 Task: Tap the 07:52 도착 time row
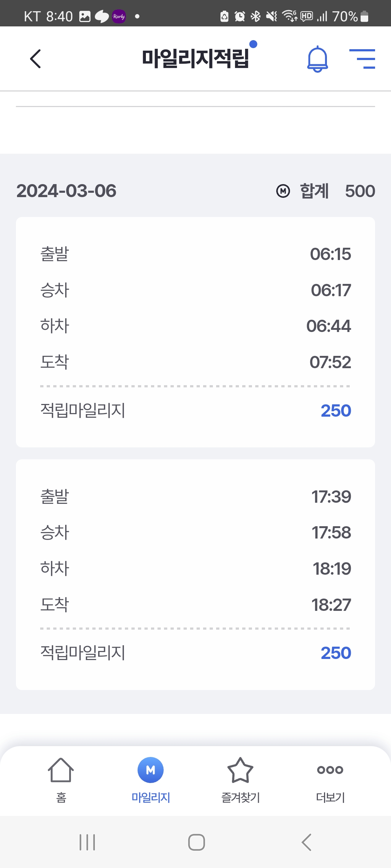(x=195, y=362)
